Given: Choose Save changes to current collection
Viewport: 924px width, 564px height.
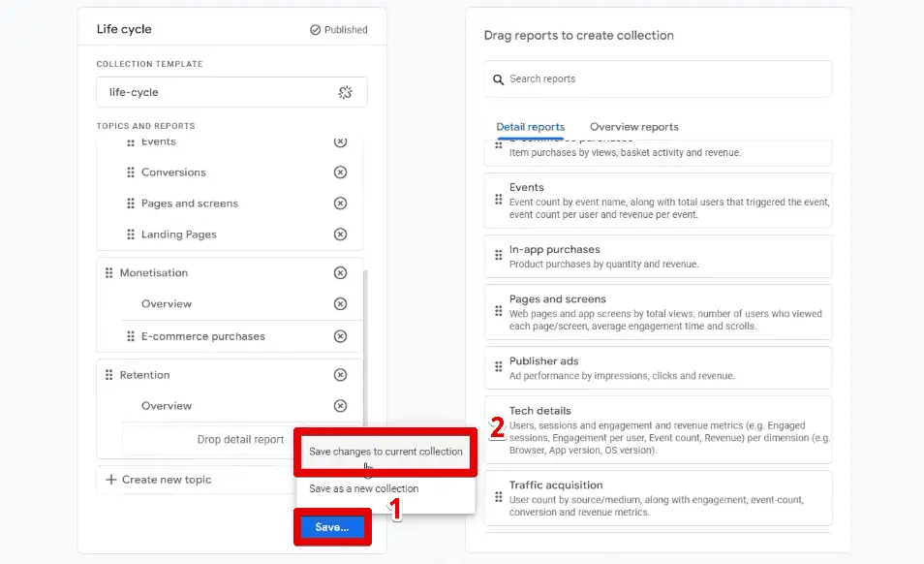Looking at the screenshot, I should pos(385,452).
